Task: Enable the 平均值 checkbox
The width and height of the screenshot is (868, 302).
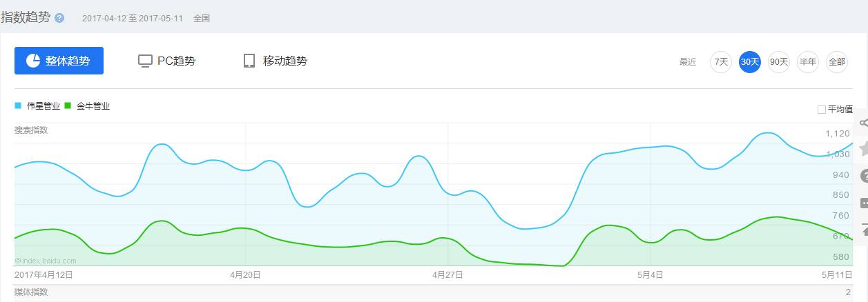Action: (822, 109)
